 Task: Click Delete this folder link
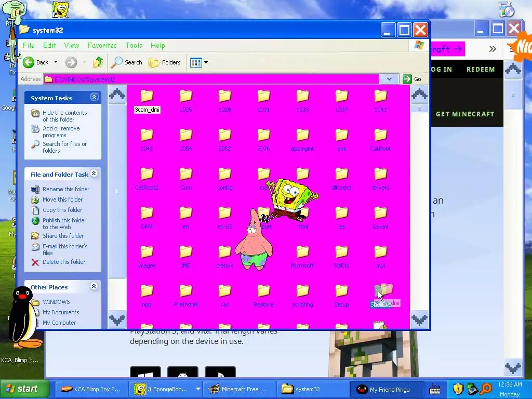coord(64,262)
